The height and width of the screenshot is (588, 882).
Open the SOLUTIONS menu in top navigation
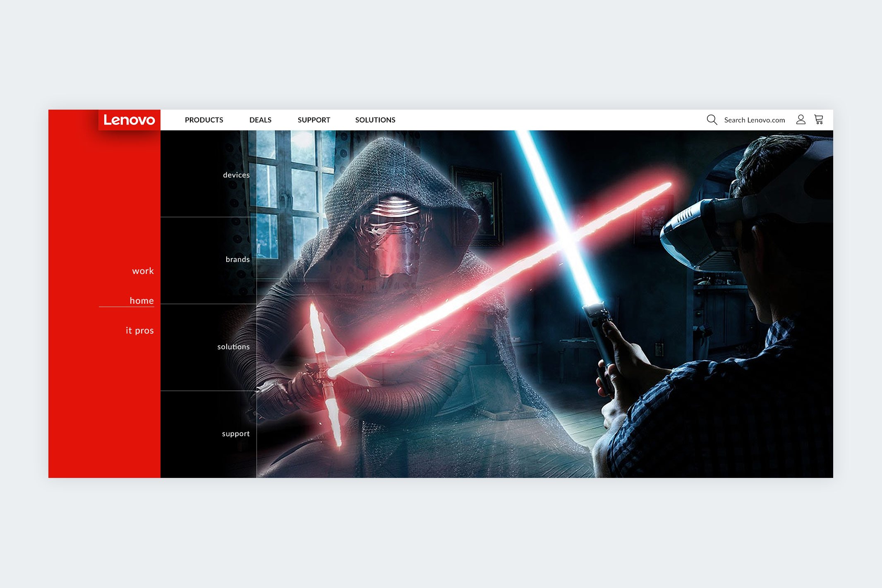(375, 120)
